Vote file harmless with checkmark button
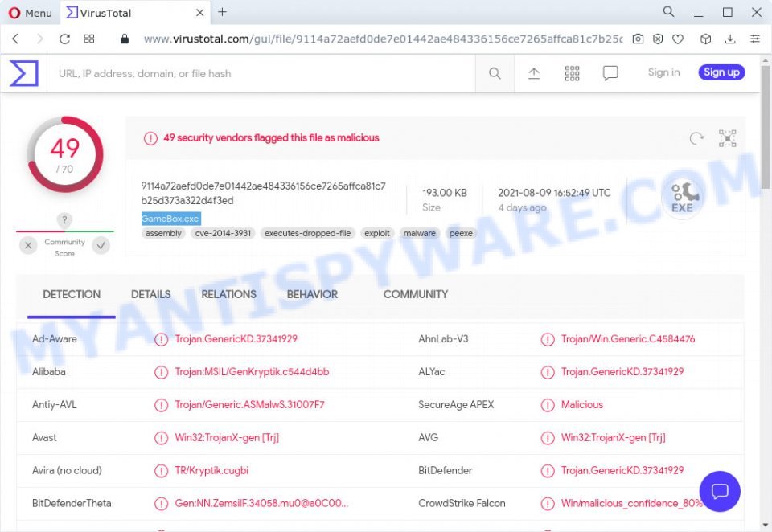This screenshot has width=772, height=532. point(101,245)
